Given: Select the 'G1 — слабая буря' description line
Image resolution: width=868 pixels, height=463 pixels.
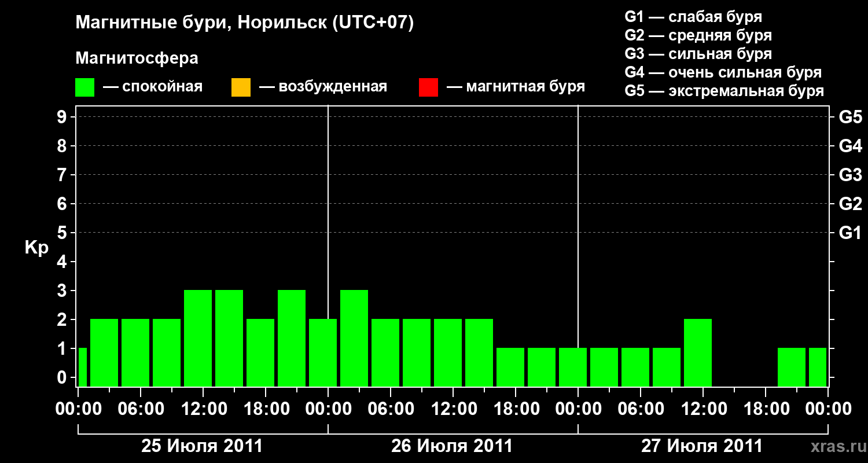Looking at the screenshot, I should pos(693,16).
